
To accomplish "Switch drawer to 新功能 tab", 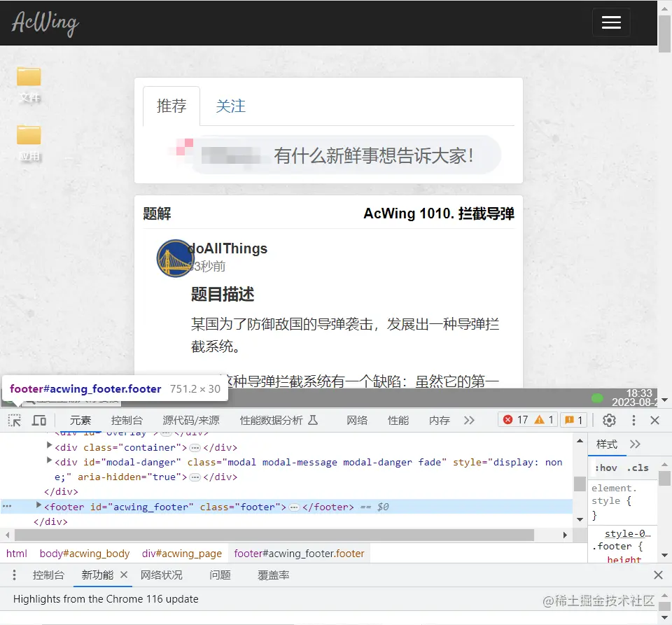I will click(x=97, y=575).
